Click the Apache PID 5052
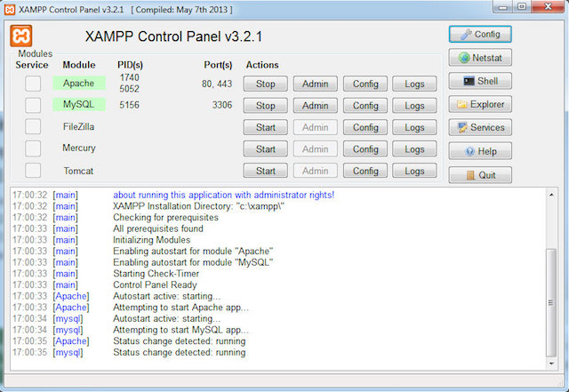The image size is (569, 392). pos(129,89)
